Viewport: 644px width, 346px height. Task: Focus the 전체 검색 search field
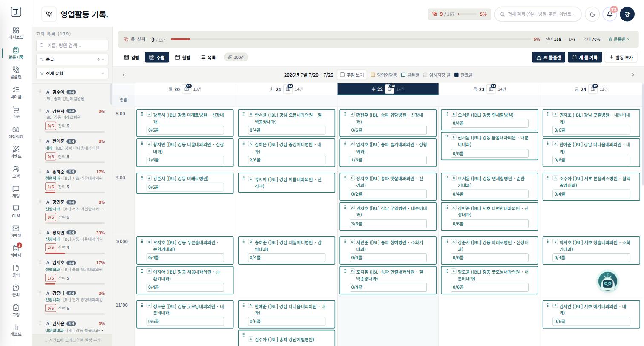pyautogui.click(x=538, y=14)
